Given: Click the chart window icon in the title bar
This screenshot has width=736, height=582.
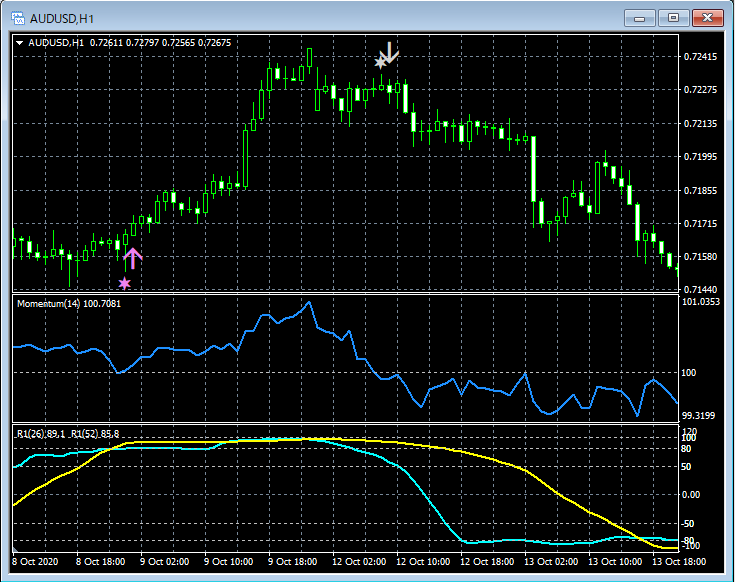Looking at the screenshot, I should (x=17, y=18).
